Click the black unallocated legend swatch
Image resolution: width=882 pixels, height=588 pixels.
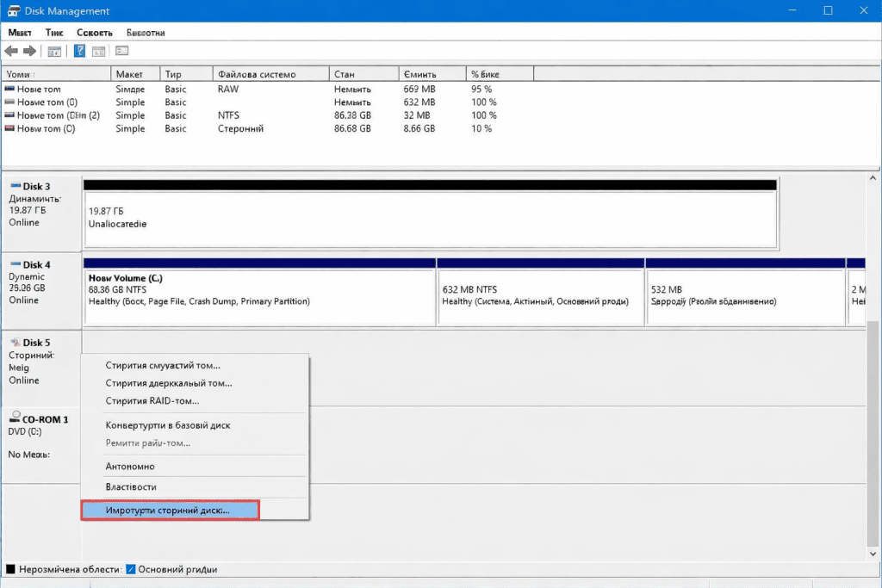(x=10, y=569)
